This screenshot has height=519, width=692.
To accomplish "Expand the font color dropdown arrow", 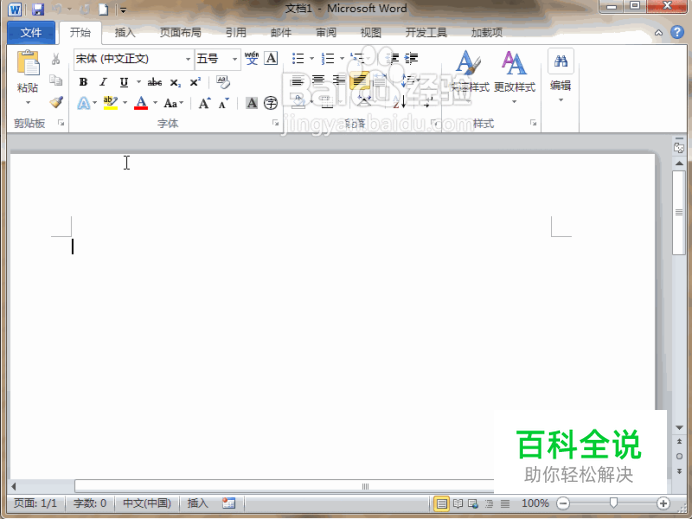I will [155, 103].
